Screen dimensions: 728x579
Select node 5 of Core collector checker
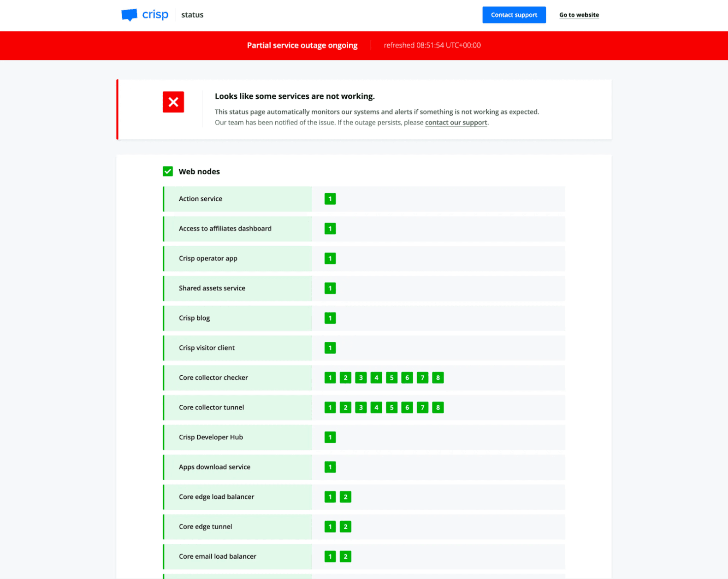392,378
